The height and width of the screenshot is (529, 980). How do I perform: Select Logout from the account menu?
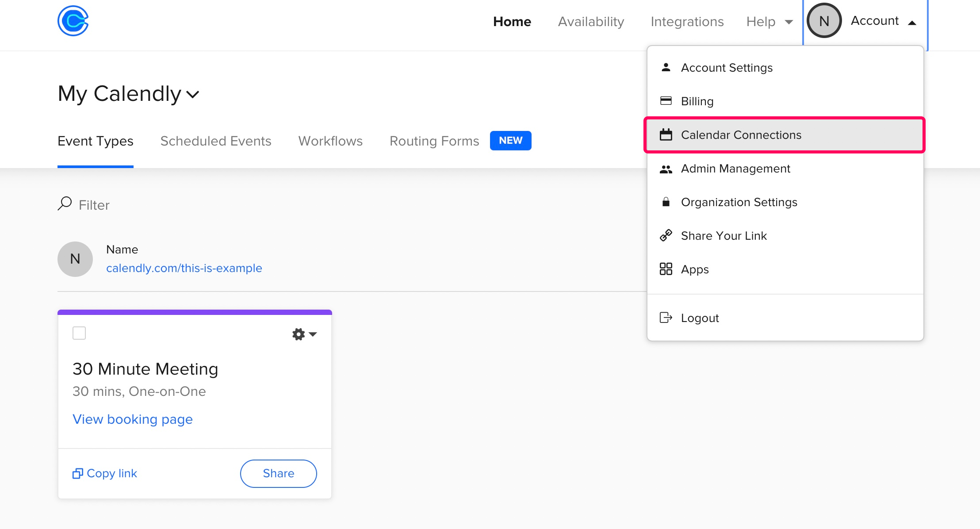tap(785, 318)
